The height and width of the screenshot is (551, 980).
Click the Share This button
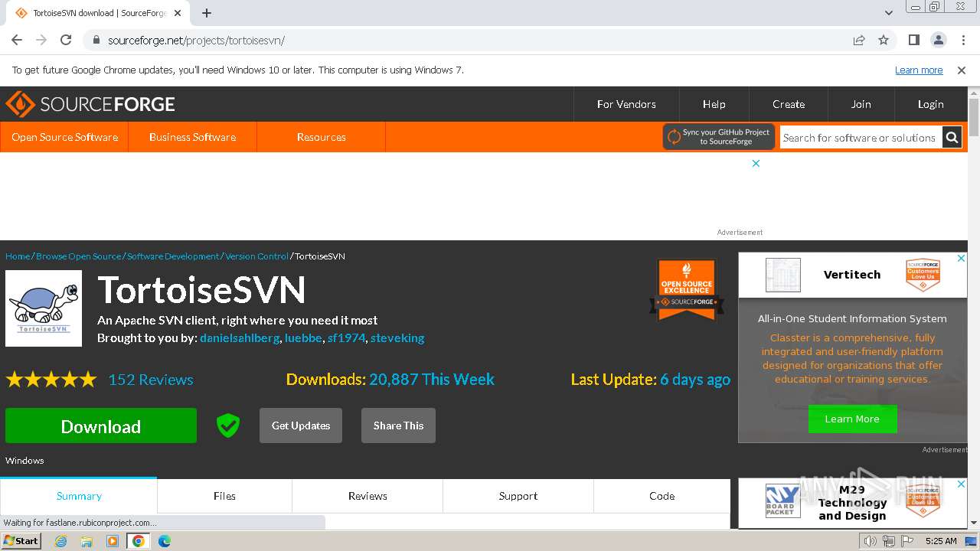click(x=398, y=425)
